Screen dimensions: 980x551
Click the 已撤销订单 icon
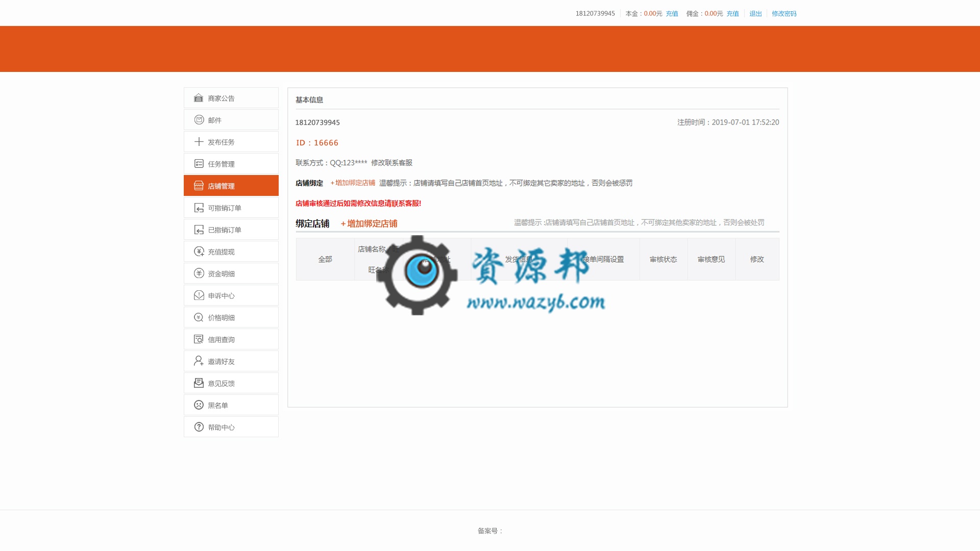[199, 230]
